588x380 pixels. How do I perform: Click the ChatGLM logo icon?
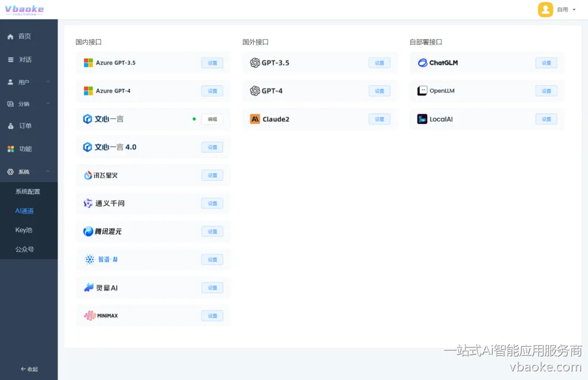[x=423, y=63]
